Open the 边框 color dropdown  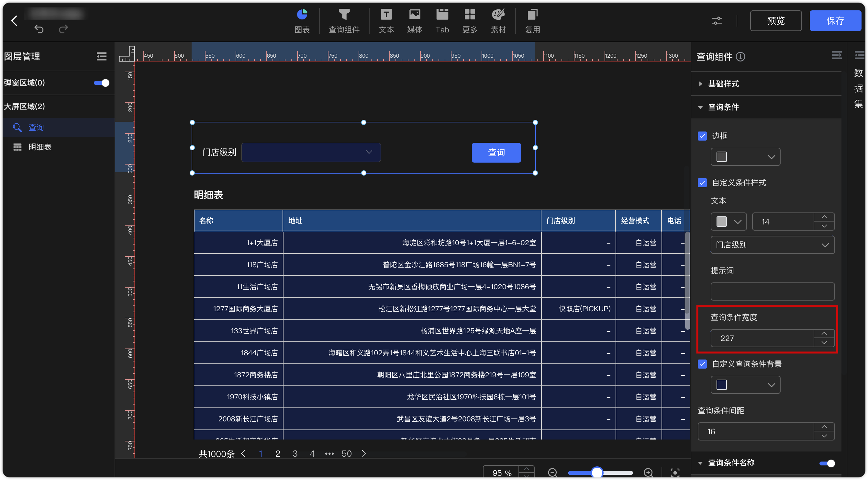click(745, 157)
